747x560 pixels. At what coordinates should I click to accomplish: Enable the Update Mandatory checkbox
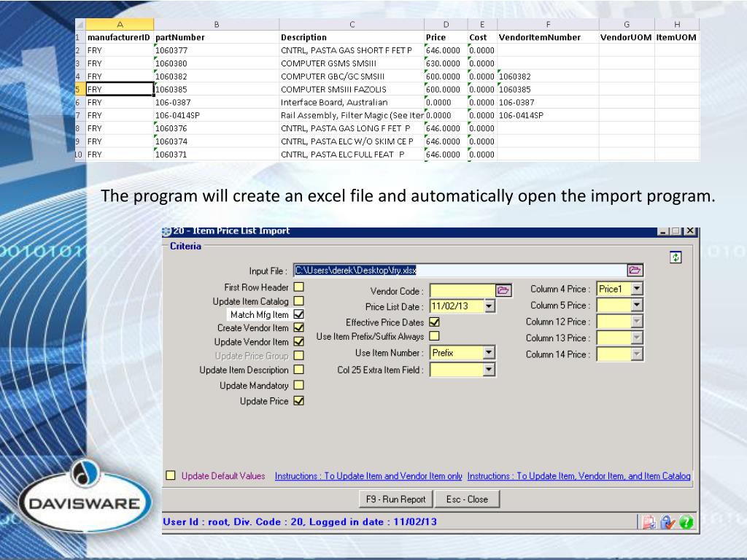pos(298,385)
